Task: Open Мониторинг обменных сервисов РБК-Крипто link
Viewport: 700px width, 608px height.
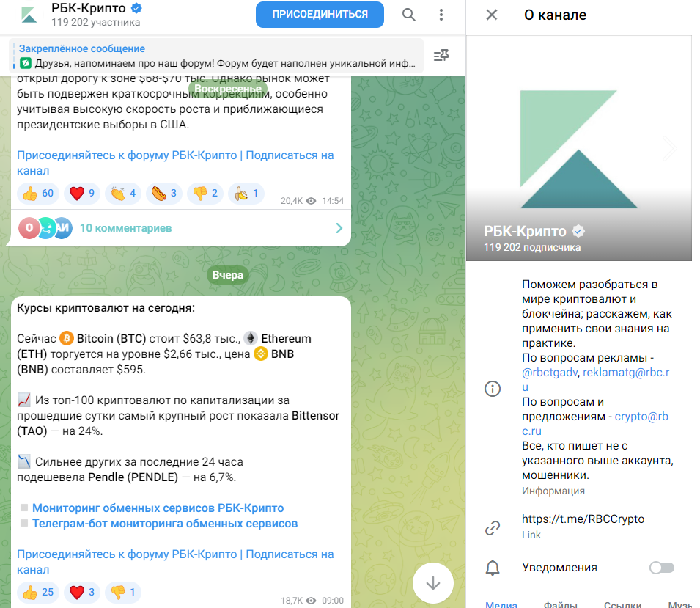Action: coord(158,508)
